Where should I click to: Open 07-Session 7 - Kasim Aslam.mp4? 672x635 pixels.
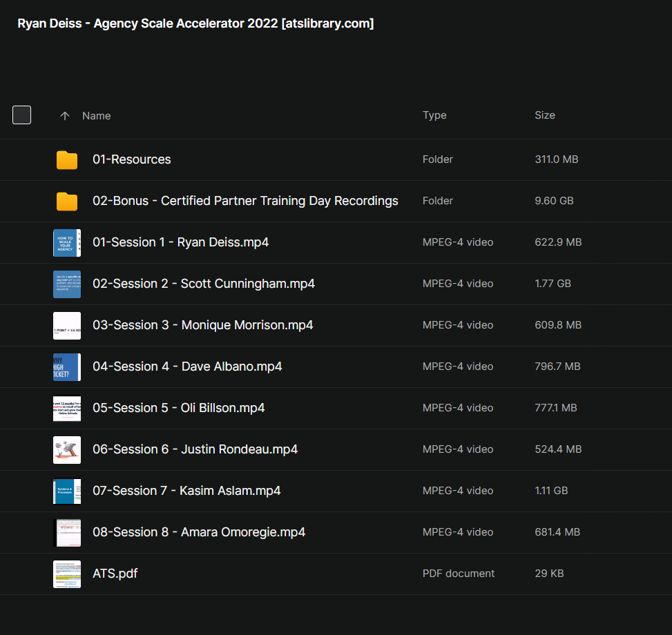tap(186, 491)
